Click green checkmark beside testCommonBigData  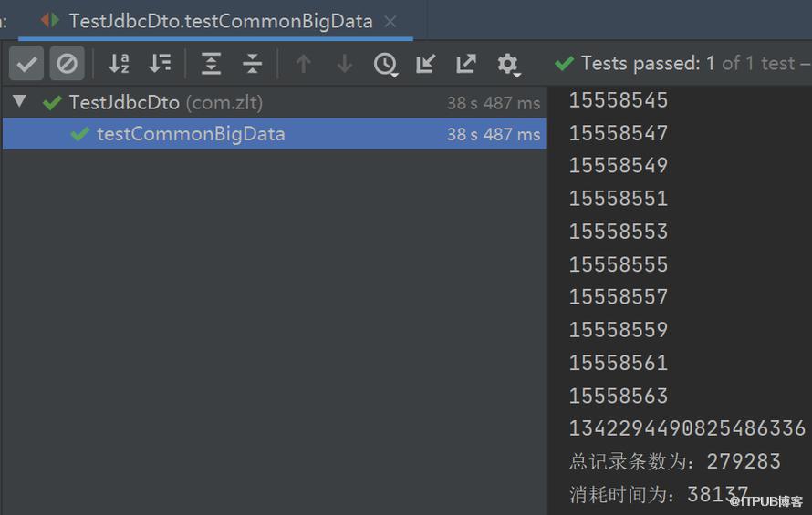[x=80, y=134]
